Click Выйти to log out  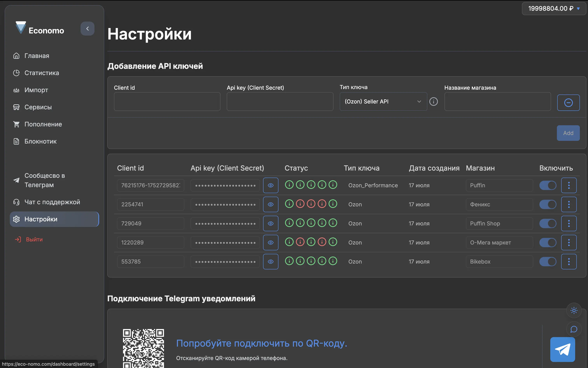coord(29,239)
